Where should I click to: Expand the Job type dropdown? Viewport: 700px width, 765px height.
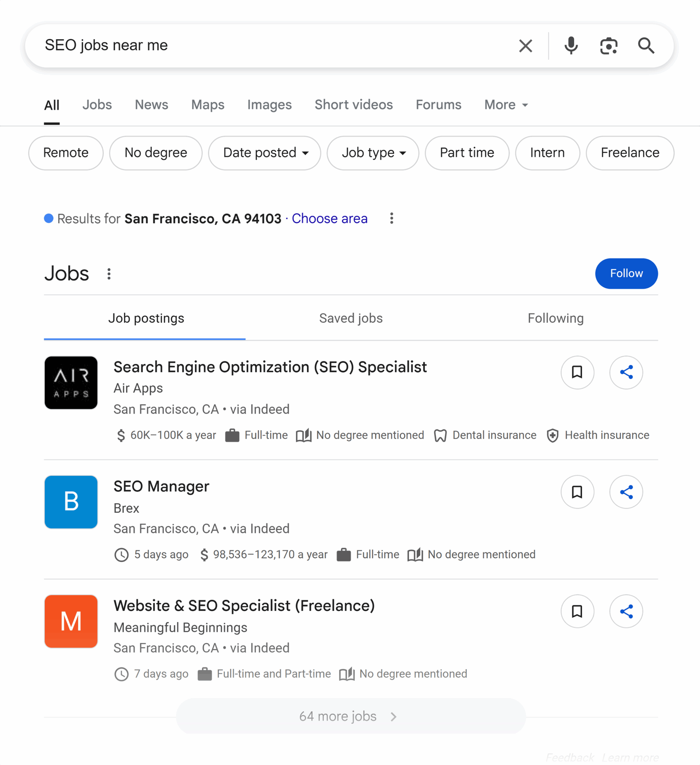[372, 153]
